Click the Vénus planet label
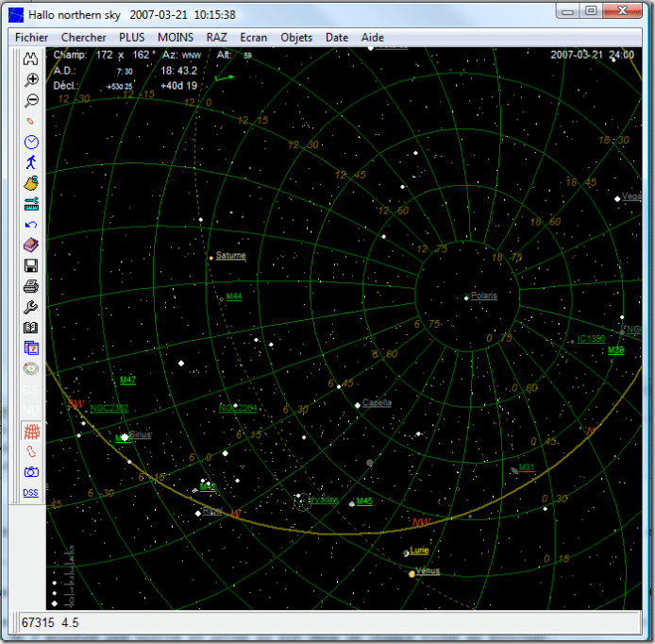The width and height of the screenshot is (655, 644). coord(428,570)
